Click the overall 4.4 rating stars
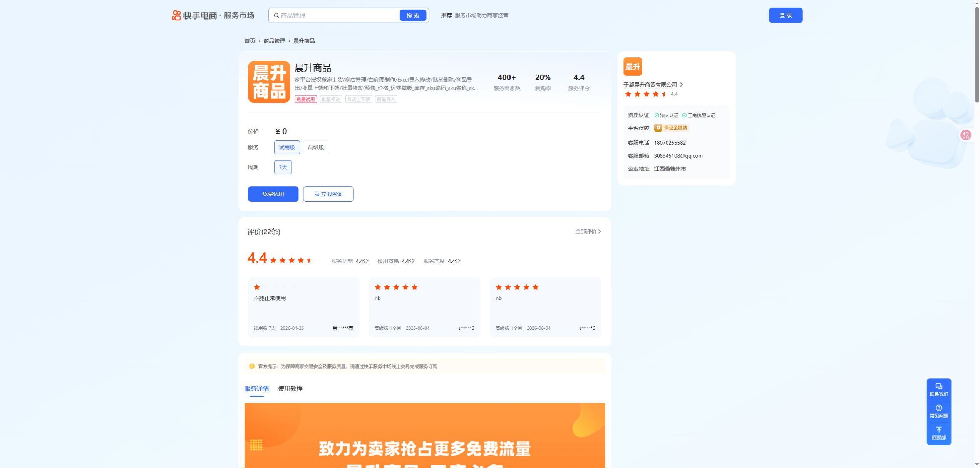Image resolution: width=980 pixels, height=468 pixels. tap(291, 261)
